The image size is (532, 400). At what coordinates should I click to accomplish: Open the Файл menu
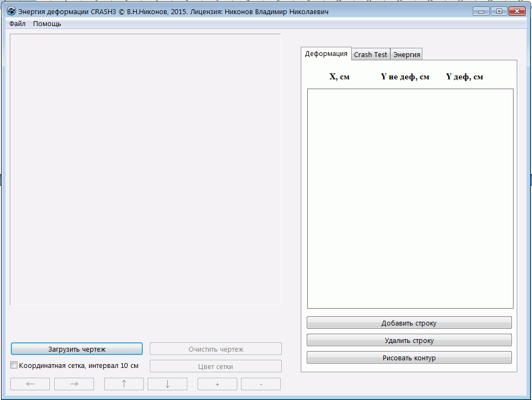tap(17, 24)
